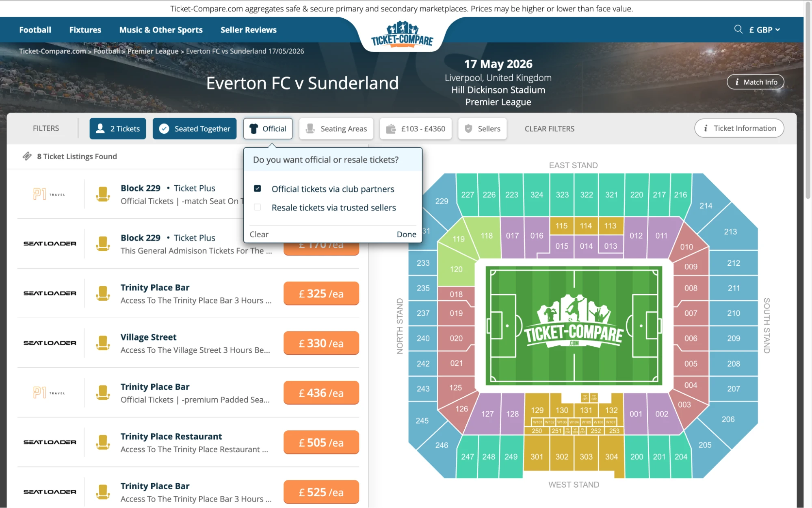Click the ticket icon beside listings count
Viewport: 812px width, 508px height.
[27, 156]
